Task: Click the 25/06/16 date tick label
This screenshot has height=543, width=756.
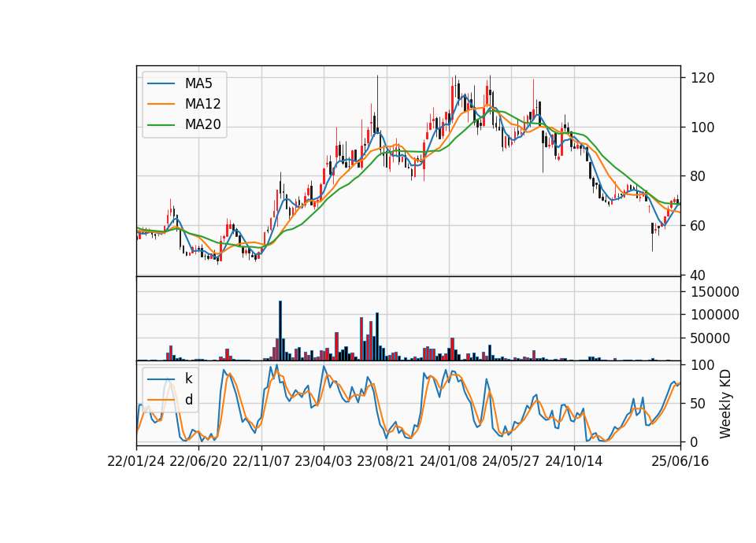Action: click(x=680, y=462)
